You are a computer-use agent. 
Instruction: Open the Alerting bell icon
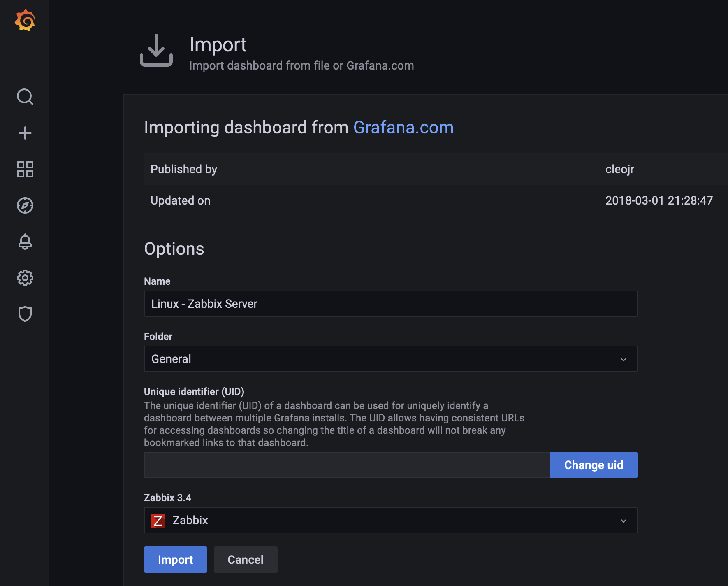coord(25,242)
